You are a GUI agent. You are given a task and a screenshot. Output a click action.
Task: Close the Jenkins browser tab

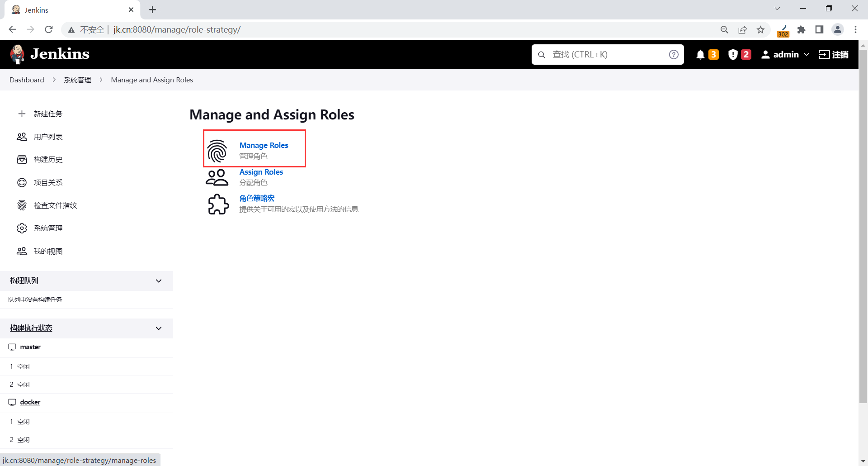[131, 10]
